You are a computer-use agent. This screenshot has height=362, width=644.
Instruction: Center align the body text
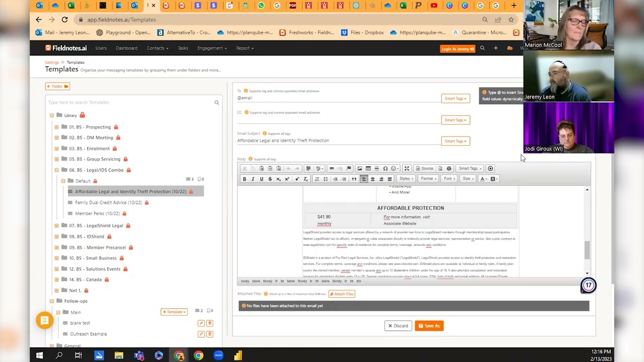pos(372,179)
